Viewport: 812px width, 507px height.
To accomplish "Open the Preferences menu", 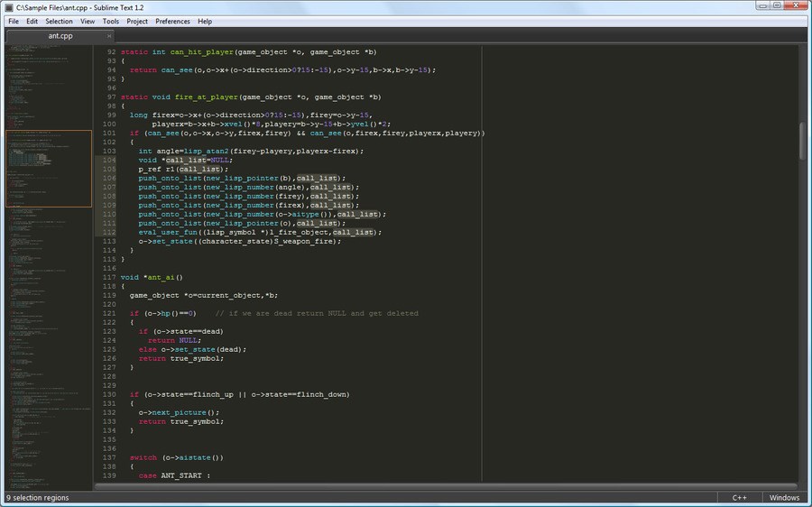I will click(x=172, y=22).
